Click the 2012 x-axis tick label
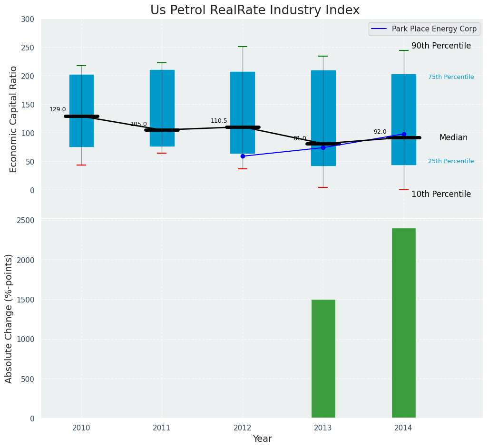The image size is (488, 448). click(243, 428)
